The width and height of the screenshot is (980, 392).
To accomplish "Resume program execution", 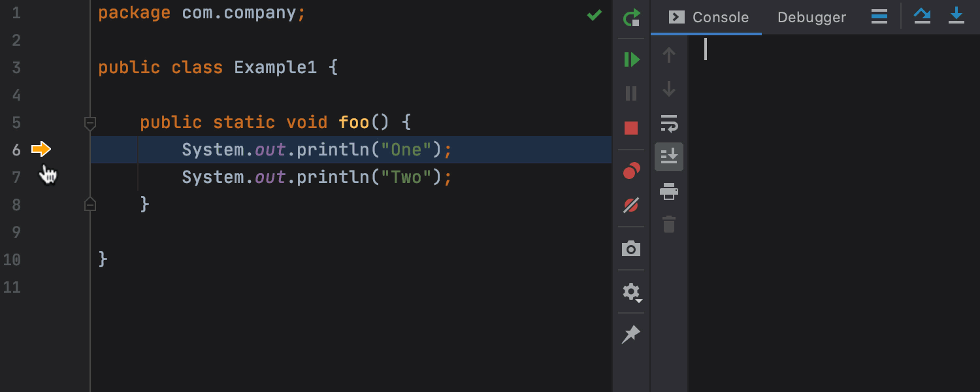I will pyautogui.click(x=630, y=59).
